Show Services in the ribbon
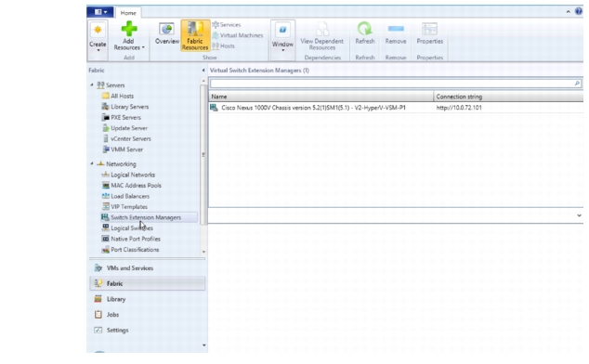Screen dimensions: 589x364 tap(227, 25)
